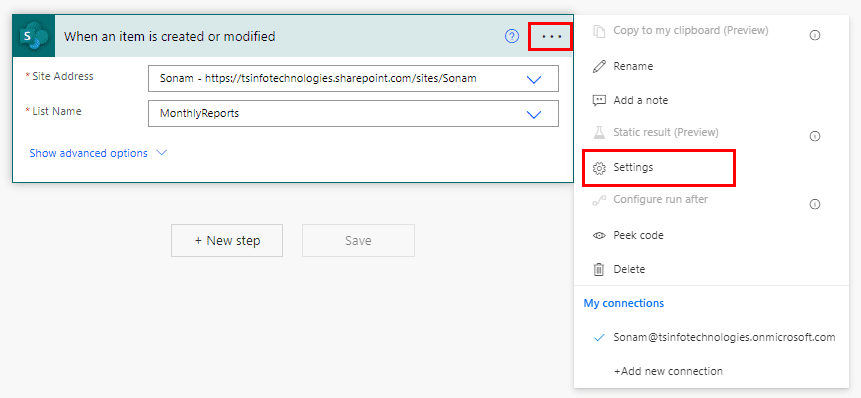The height and width of the screenshot is (398, 861).
Task: Choose Copy to my clipboard (Preview)
Action: tap(691, 31)
